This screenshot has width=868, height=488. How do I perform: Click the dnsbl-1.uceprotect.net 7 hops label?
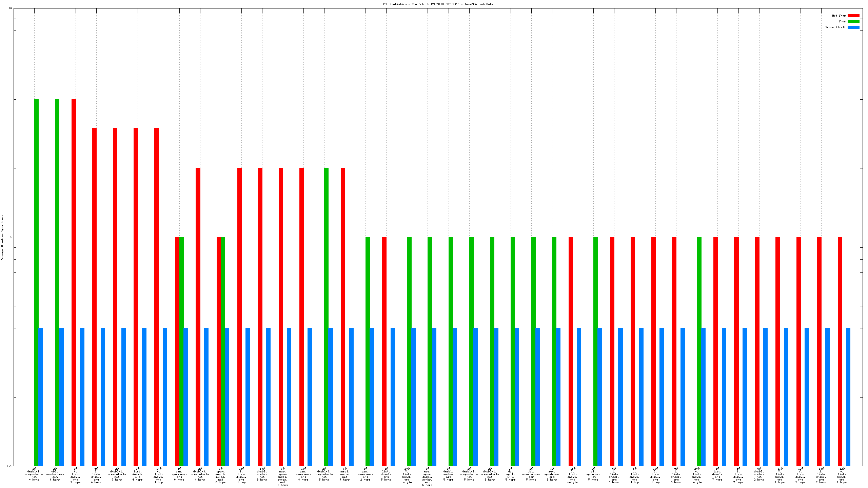click(x=117, y=474)
